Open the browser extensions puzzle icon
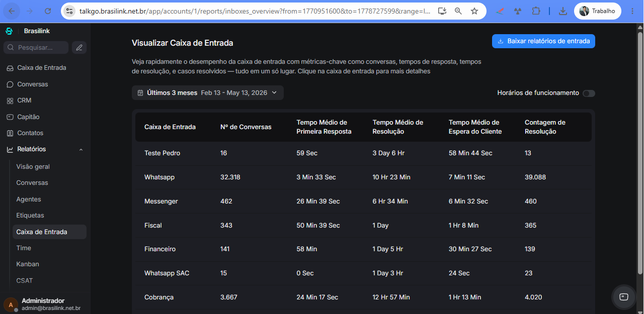 536,11
